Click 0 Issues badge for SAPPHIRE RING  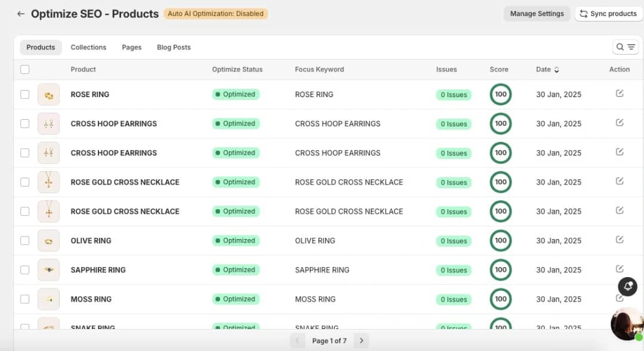pyautogui.click(x=454, y=270)
